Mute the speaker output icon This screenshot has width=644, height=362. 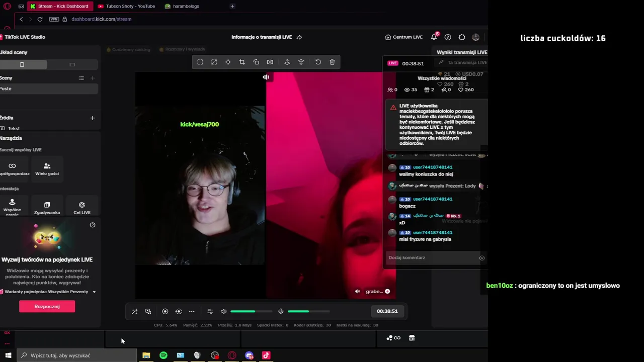224,311
